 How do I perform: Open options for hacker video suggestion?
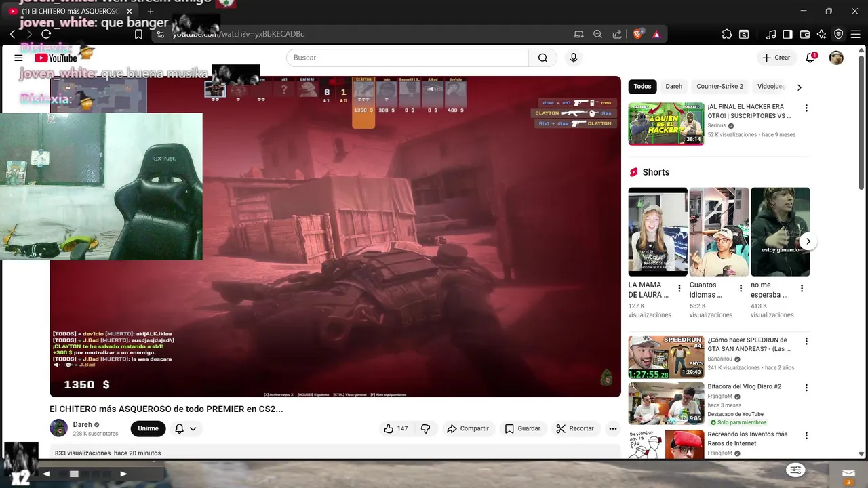[806, 108]
